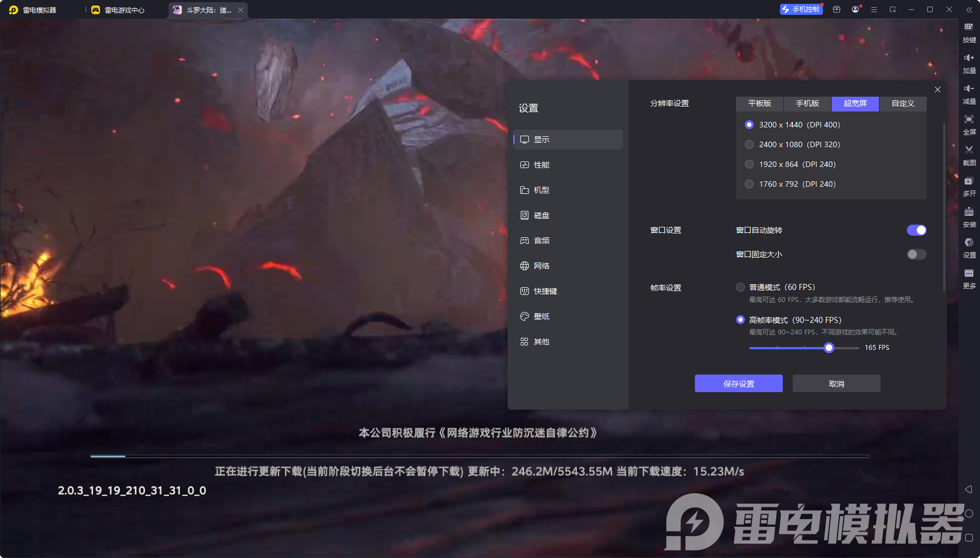The height and width of the screenshot is (558, 980).
Task: Click the version text 2.0.3_19_19_210_31_31_0_0
Action: tap(132, 490)
